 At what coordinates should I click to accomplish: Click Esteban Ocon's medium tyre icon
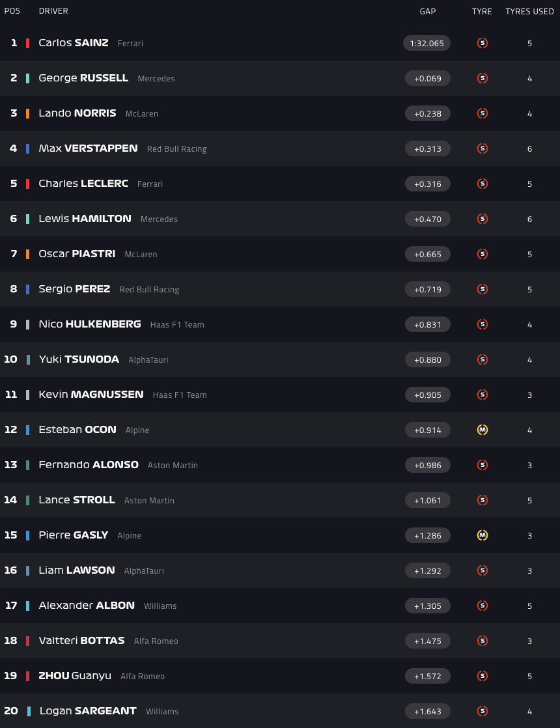(483, 430)
